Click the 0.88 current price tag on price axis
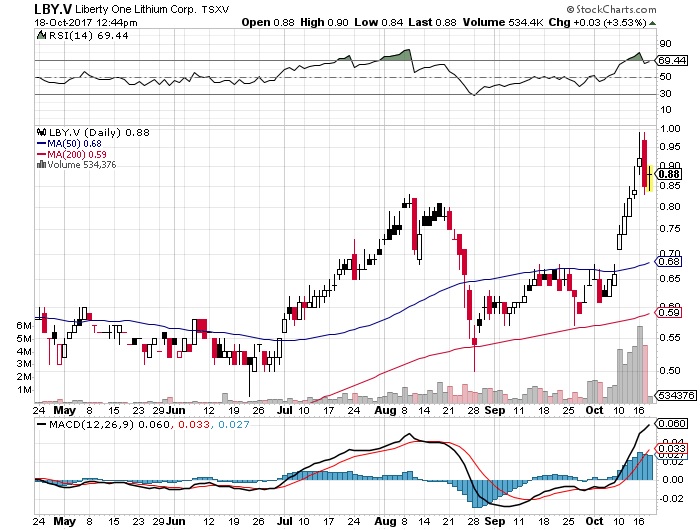 [x=668, y=174]
